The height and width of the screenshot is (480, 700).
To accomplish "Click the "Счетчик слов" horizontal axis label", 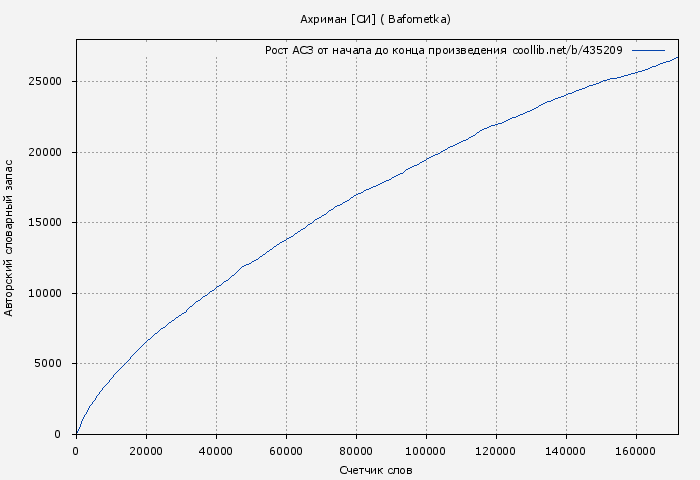I will pos(375,469).
